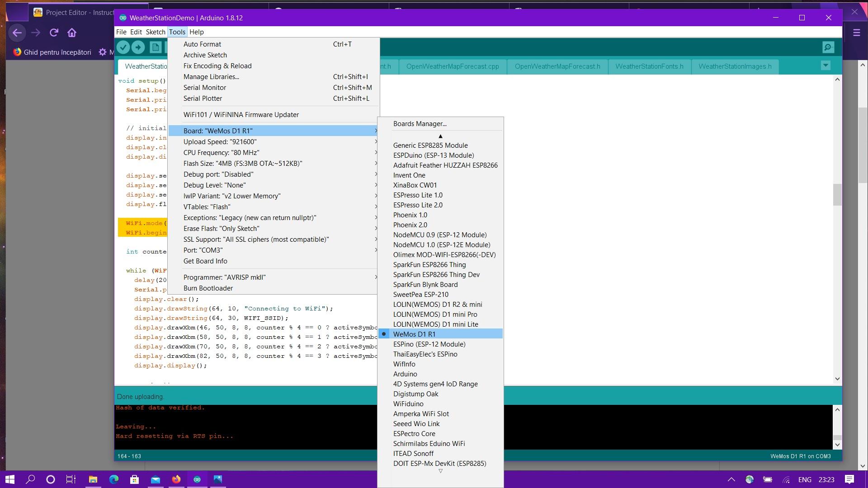Viewport: 868px width, 488px height.
Task: Open Photos app on taskbar
Action: [218, 479]
